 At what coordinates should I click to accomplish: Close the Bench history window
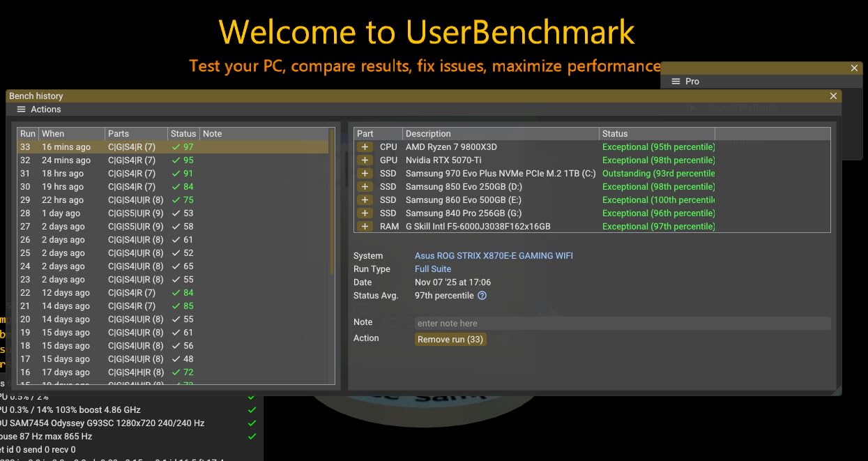coord(834,96)
